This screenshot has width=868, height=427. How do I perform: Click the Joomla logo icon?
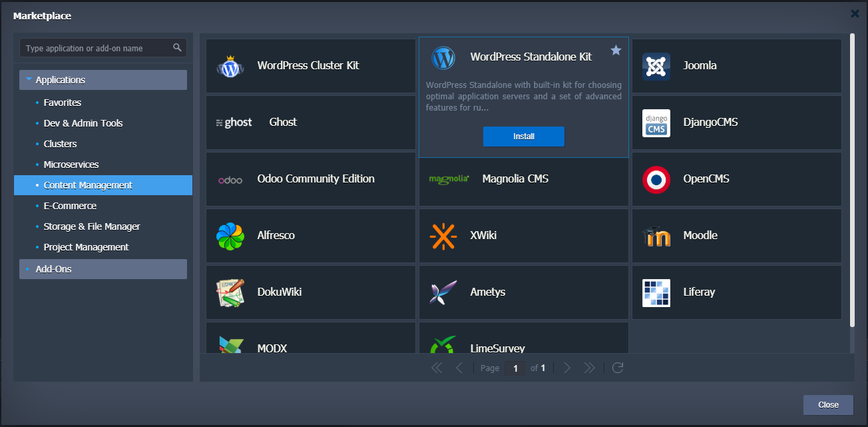pos(656,66)
